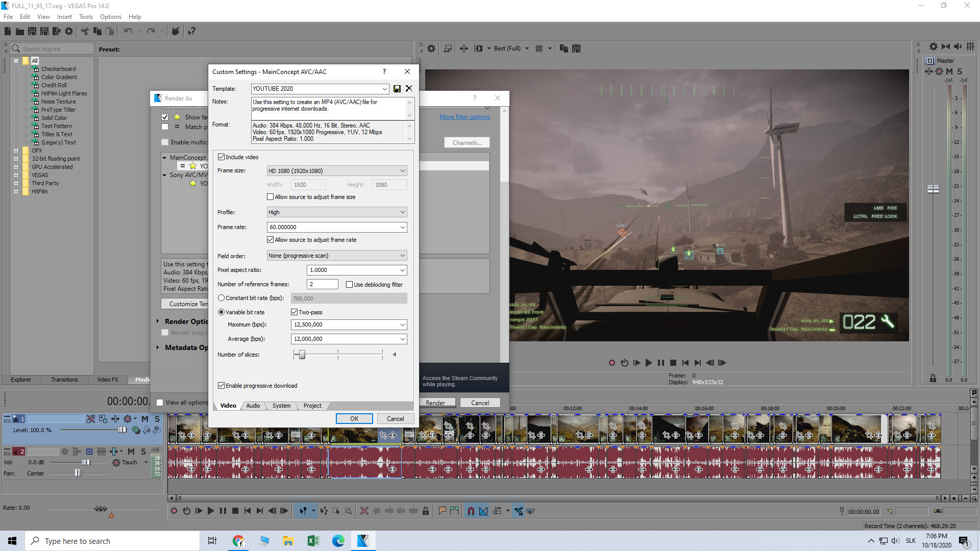Open the Frame size dropdown
Viewport: 980px width, 551px height.
click(402, 171)
